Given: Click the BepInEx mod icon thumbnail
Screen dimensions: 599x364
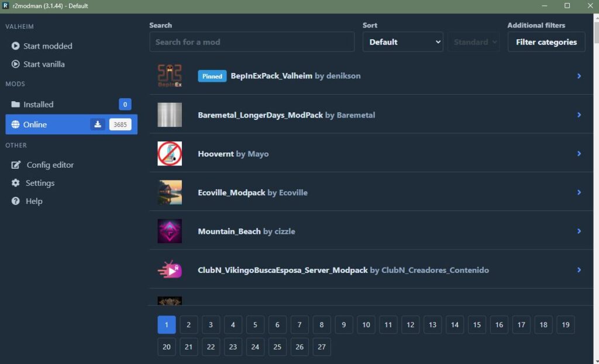Looking at the screenshot, I should click(x=170, y=76).
